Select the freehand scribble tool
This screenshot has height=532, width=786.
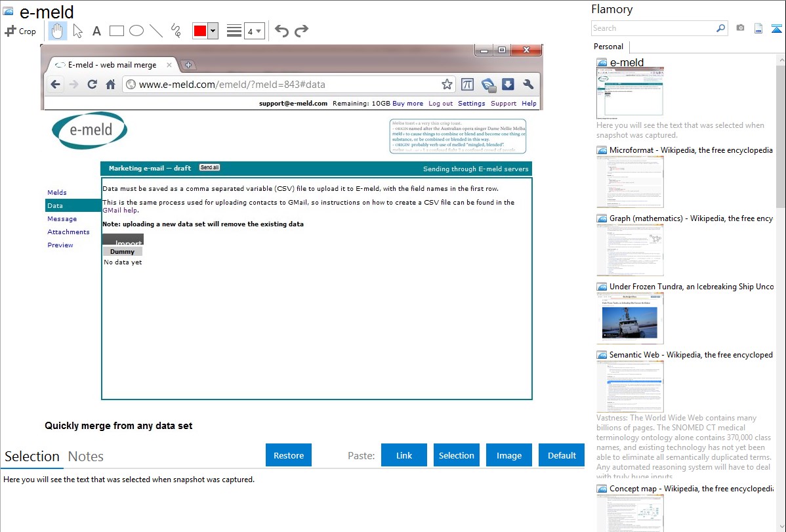tap(176, 31)
